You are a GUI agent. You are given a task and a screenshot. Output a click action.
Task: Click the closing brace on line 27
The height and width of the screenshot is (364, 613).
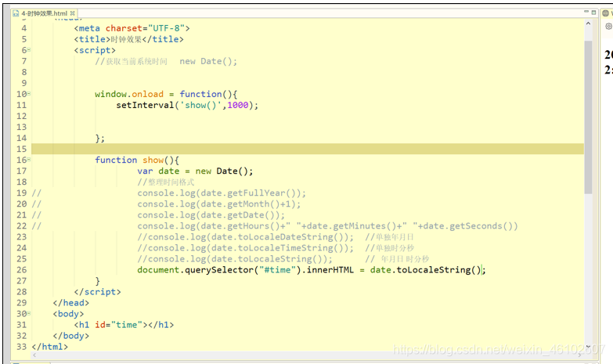[97, 281]
